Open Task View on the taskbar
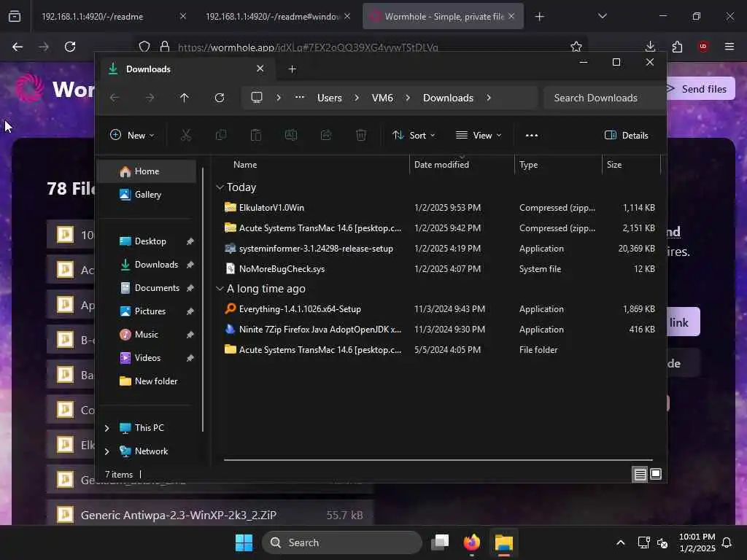 tap(440, 542)
